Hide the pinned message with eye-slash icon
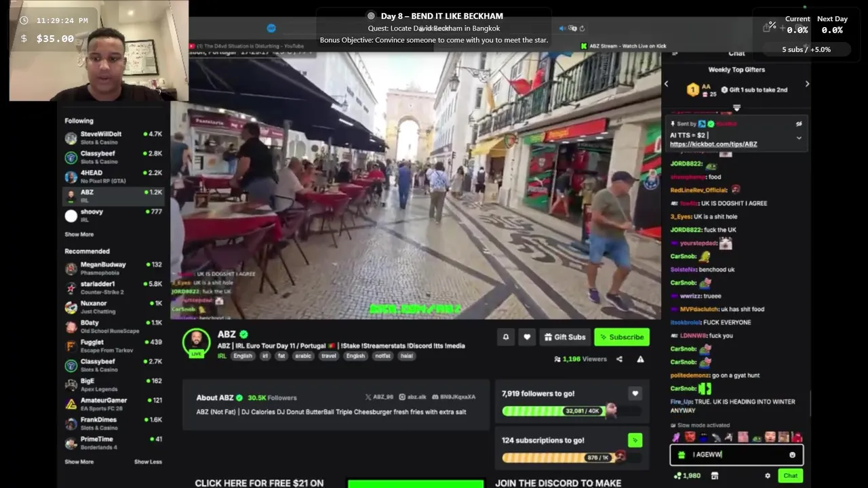The image size is (868, 488). point(799,124)
